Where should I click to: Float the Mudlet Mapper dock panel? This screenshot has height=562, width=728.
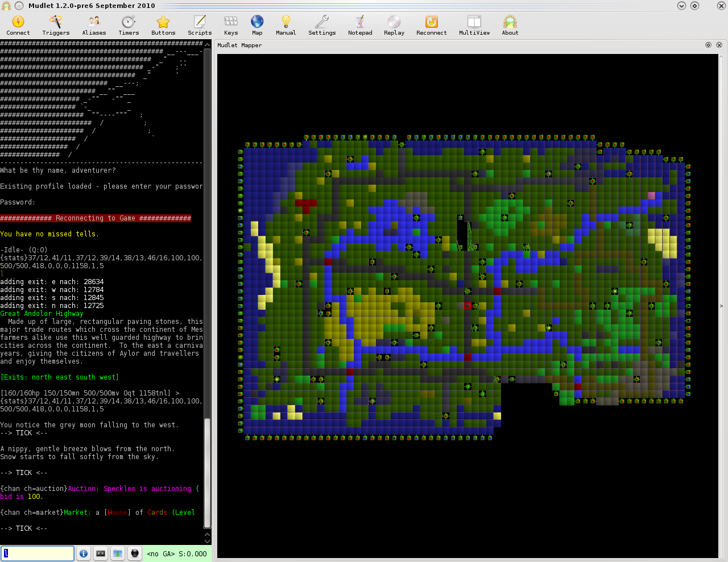pyautogui.click(x=708, y=45)
